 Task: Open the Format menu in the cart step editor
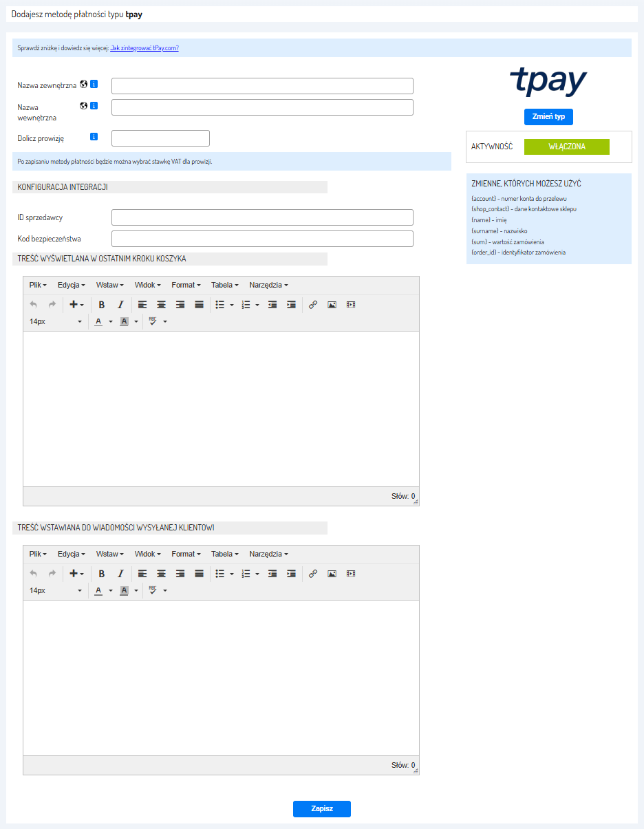pyautogui.click(x=186, y=285)
